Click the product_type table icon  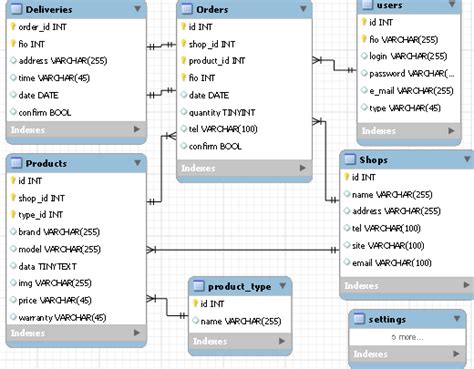pos(199,286)
